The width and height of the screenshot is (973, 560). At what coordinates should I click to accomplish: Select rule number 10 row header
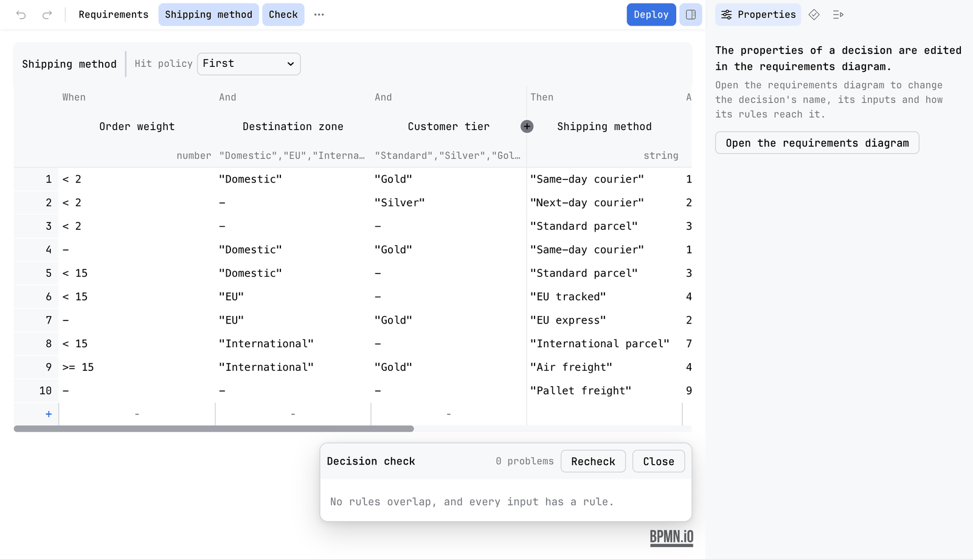[36, 391]
